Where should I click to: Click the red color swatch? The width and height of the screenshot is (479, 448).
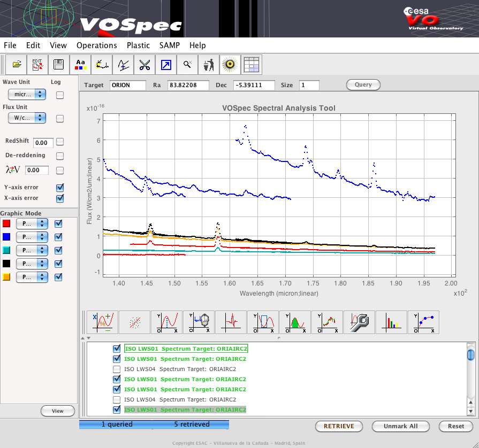click(6, 223)
